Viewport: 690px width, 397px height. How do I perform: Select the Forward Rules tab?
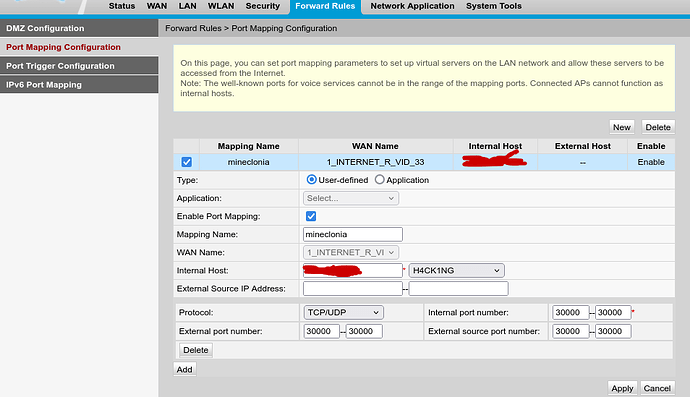click(x=325, y=7)
